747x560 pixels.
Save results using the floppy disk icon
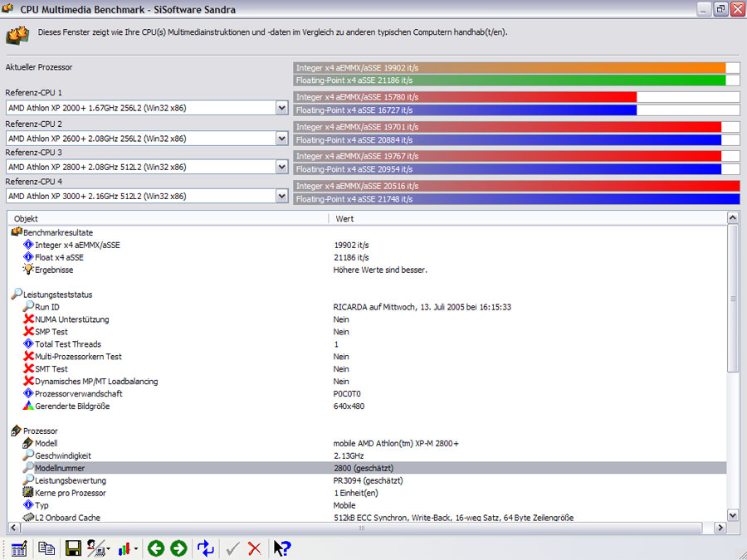(x=73, y=548)
